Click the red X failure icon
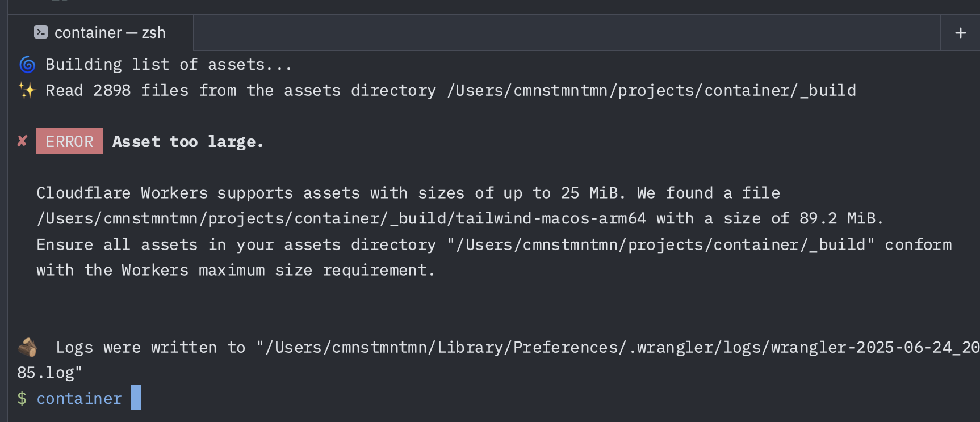 coord(22,141)
